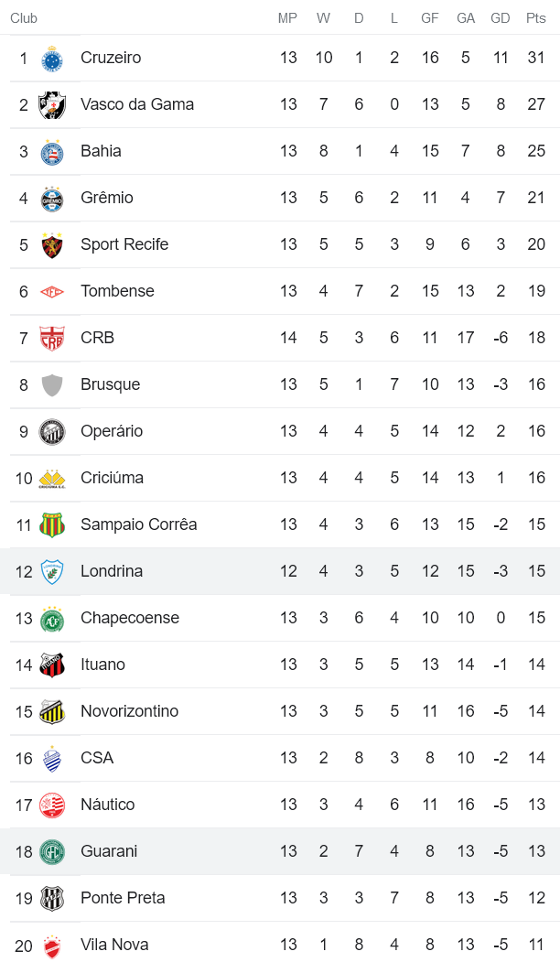The width and height of the screenshot is (560, 973).
Task: Click the Brusque placeholder shield icon
Action: click(52, 385)
